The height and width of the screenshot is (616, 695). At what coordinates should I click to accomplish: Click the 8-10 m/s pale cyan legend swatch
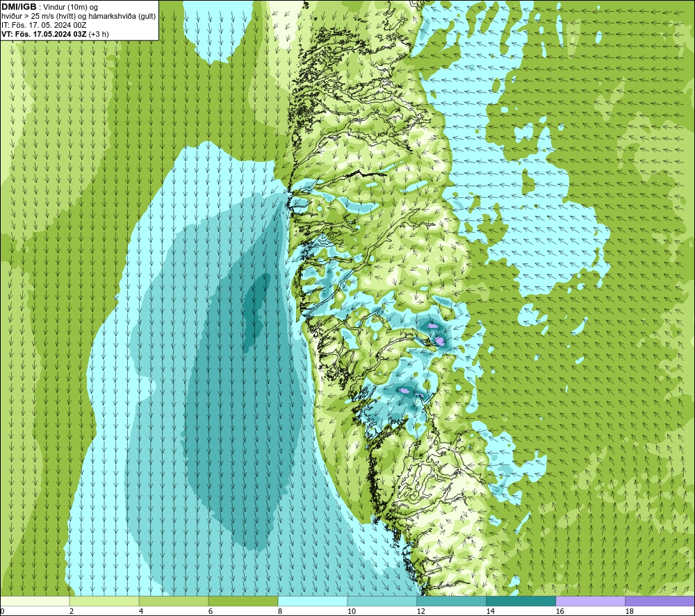313,601
